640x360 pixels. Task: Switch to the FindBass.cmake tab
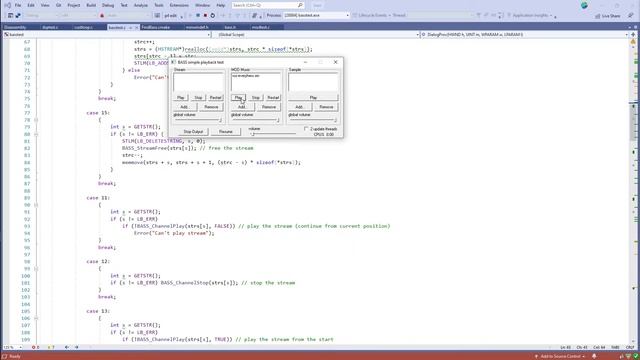click(156, 27)
